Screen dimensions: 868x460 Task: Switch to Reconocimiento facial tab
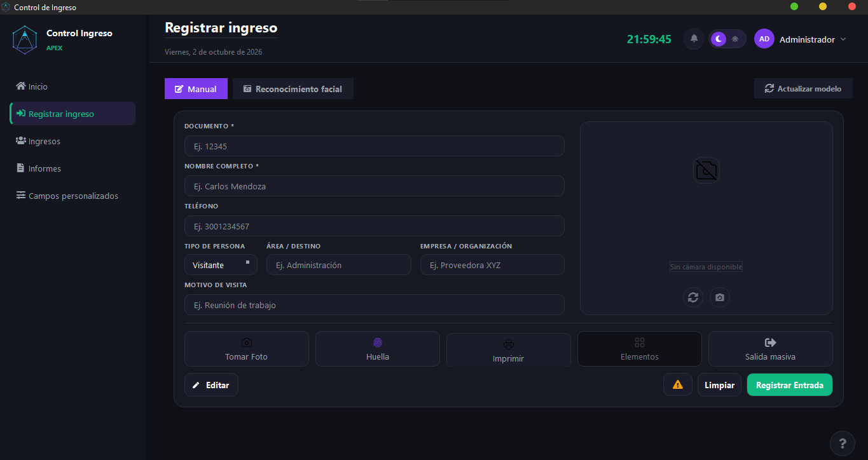(x=293, y=89)
